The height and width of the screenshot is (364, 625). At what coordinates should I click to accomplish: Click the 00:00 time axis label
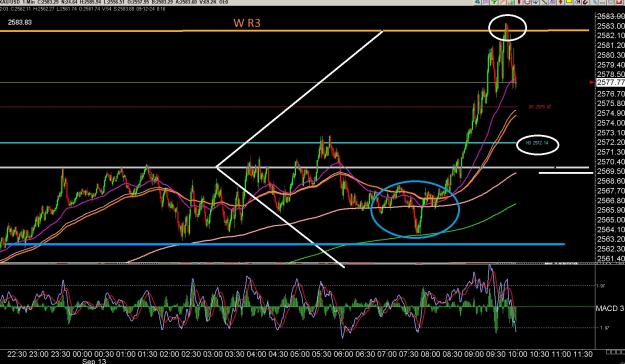[81, 354]
